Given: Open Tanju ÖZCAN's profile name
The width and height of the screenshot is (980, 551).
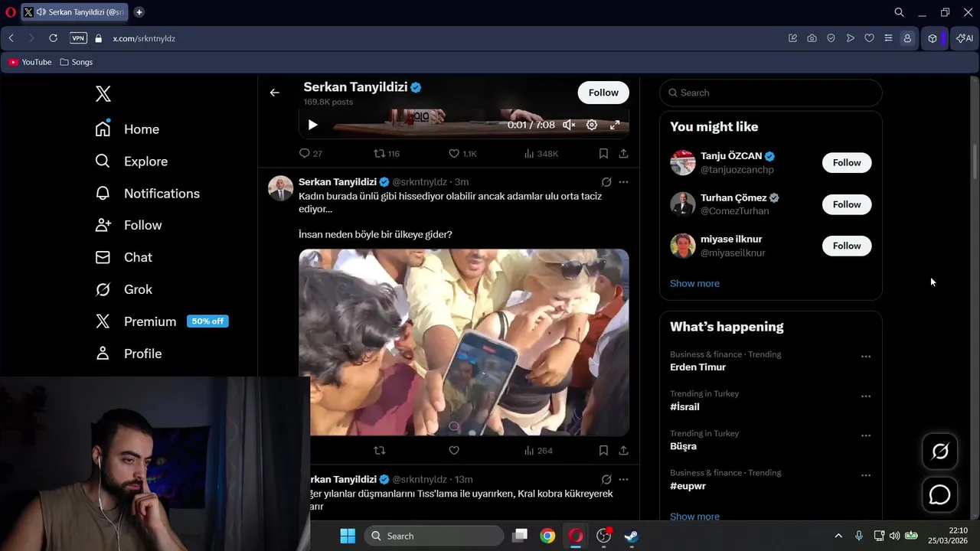Looking at the screenshot, I should tap(731, 156).
